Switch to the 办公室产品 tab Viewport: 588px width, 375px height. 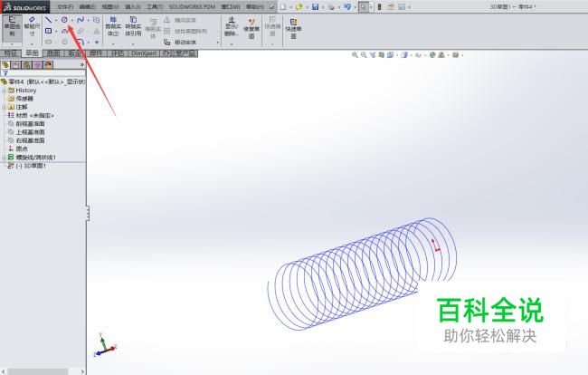tap(179, 53)
